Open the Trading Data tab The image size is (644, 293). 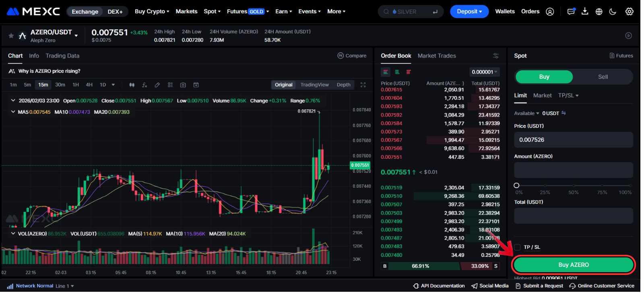[x=62, y=56]
